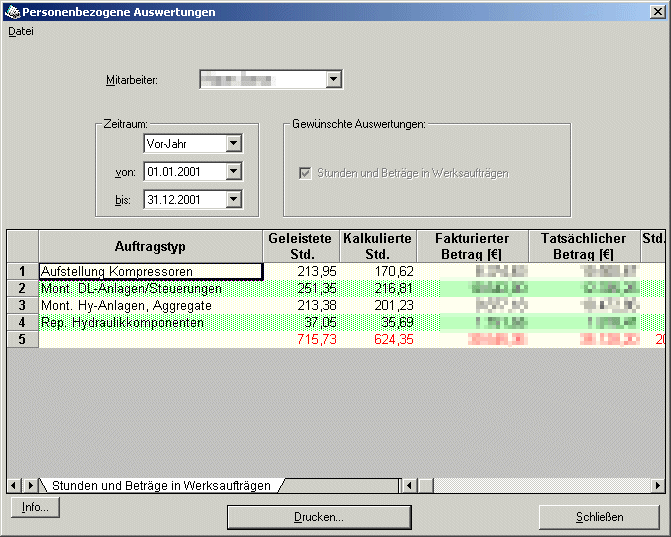Click the Info... button

click(x=35, y=508)
